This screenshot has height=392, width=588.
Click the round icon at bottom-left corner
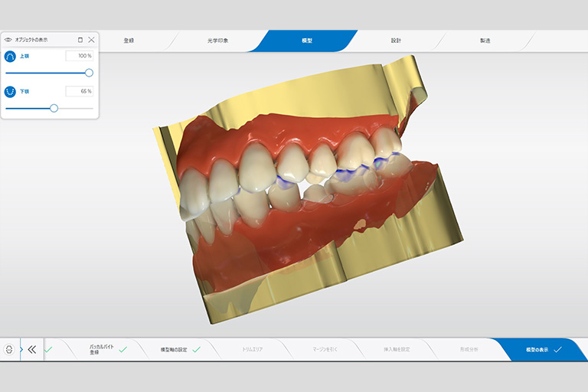click(9, 349)
